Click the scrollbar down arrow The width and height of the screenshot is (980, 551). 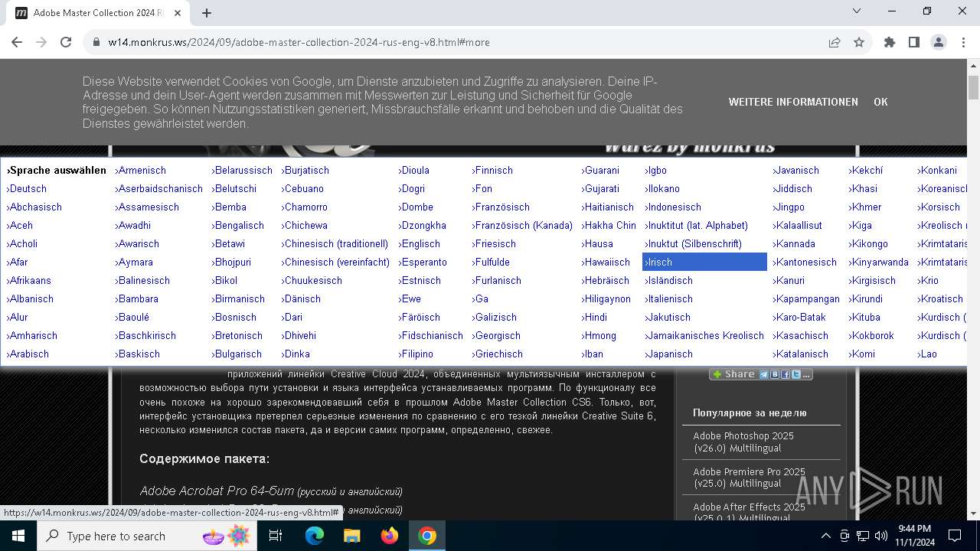click(x=973, y=514)
